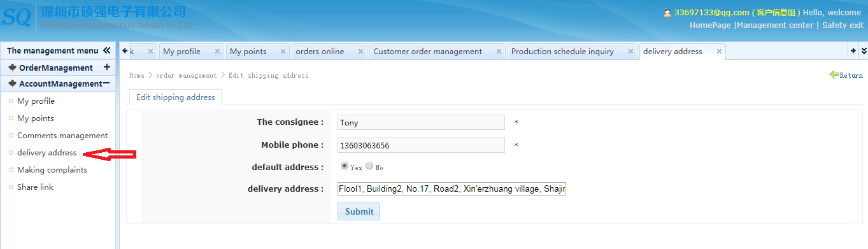Click the consignee name field
This screenshot has height=249, width=868.
[x=421, y=122]
